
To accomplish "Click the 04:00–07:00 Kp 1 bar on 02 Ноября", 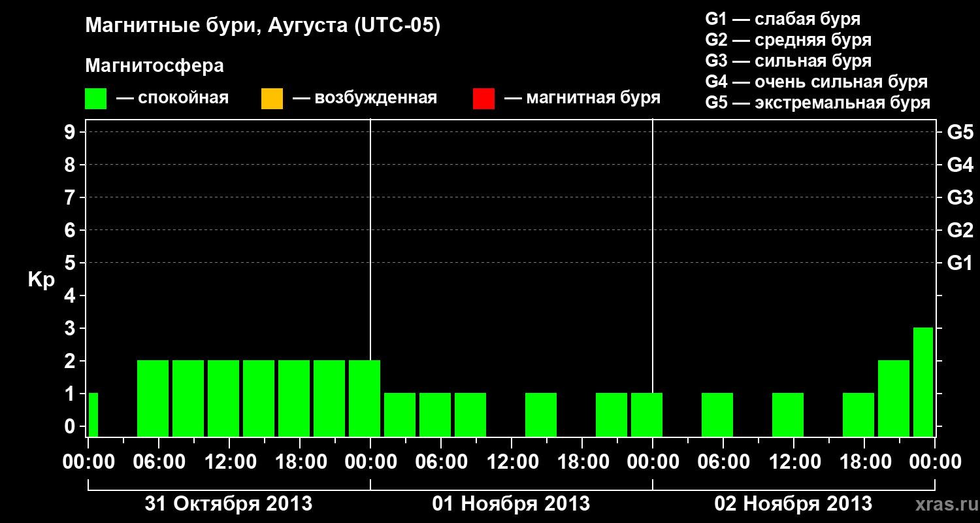I will click(x=717, y=414).
